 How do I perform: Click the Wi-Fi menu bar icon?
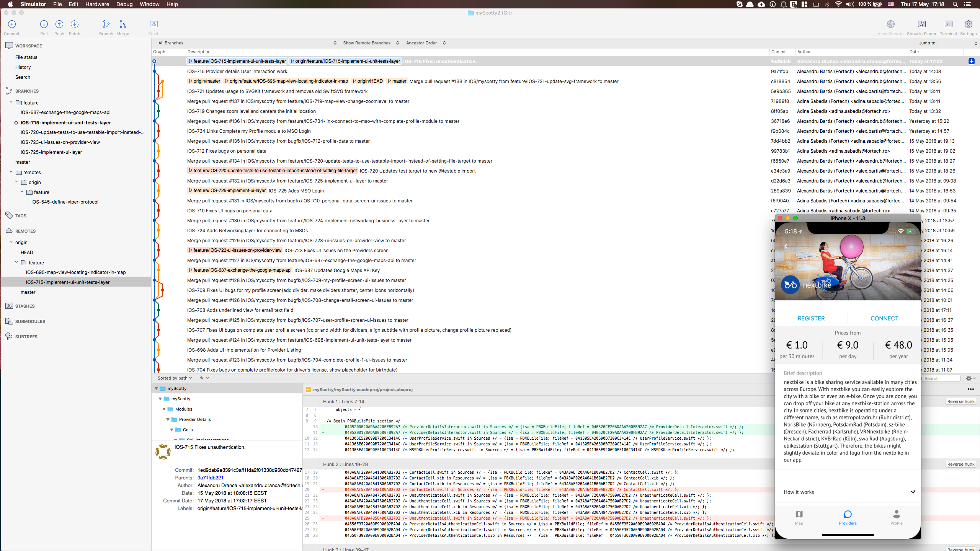(x=838, y=4)
